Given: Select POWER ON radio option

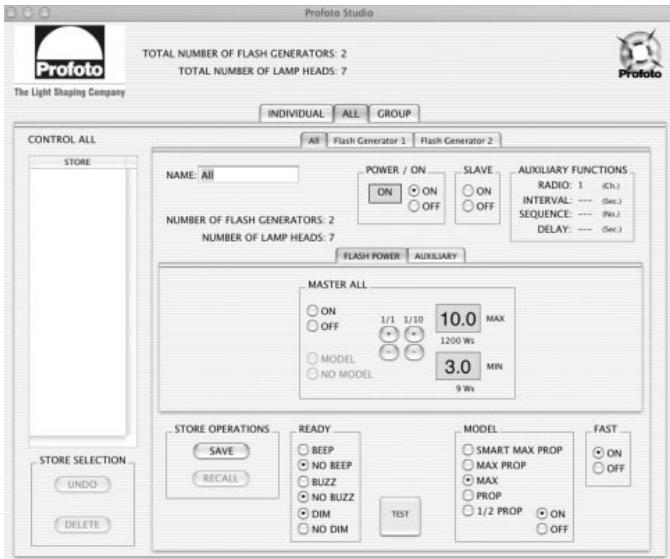Looking at the screenshot, I should 414,191.
